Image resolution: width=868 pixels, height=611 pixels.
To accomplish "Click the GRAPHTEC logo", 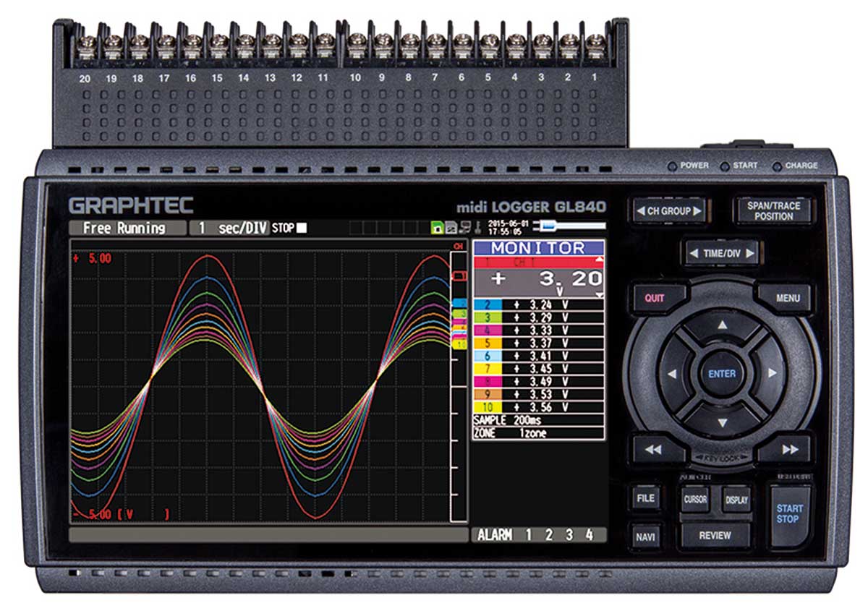I will click(131, 205).
